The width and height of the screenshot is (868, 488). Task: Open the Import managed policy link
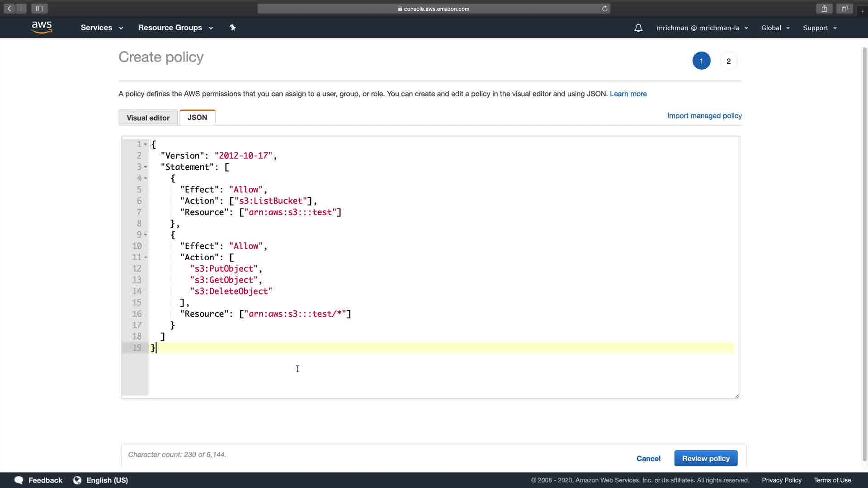point(704,116)
